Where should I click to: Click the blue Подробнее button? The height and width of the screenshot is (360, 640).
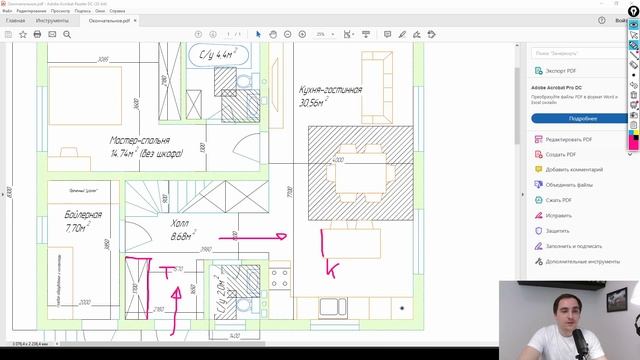click(582, 118)
